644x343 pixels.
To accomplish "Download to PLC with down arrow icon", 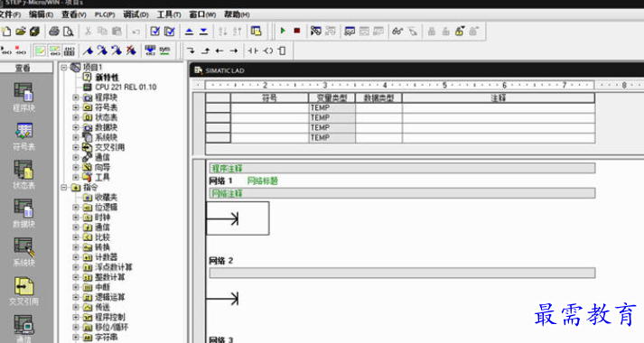I will coord(203,32).
